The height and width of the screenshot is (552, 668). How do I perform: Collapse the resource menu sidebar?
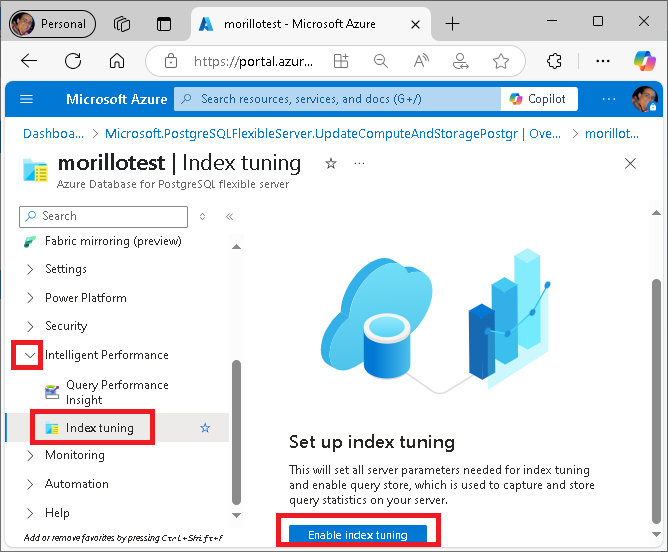(229, 217)
